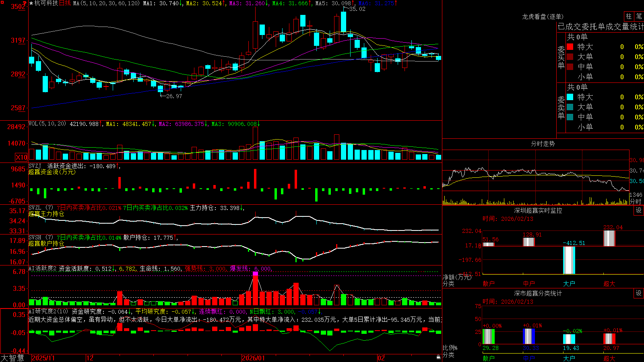Click the lock icon on the date axis

tap(438, 357)
